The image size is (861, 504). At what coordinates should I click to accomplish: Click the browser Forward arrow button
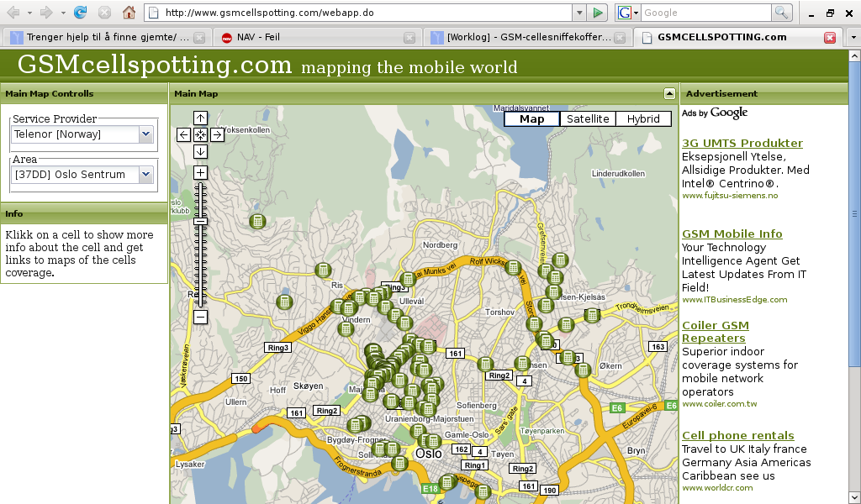[x=47, y=12]
